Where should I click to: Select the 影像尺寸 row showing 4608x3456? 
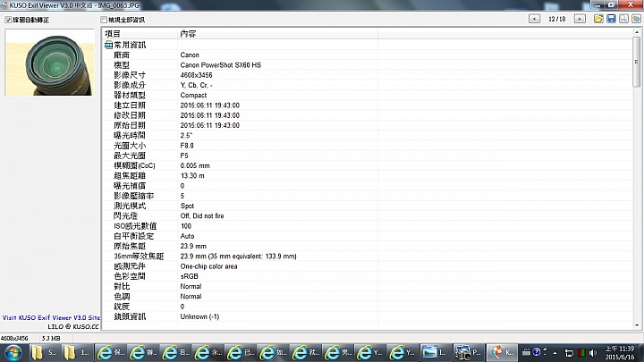368,75
